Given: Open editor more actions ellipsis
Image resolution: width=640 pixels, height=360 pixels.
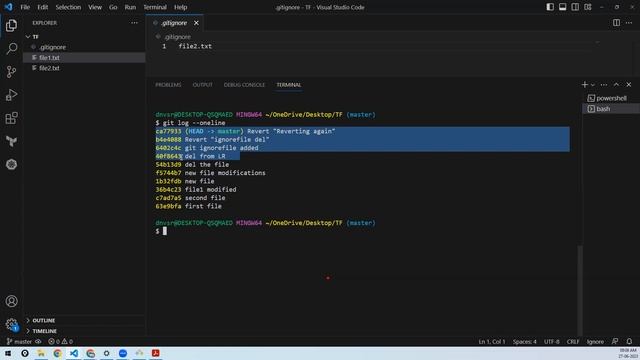Looking at the screenshot, I should point(629,23).
